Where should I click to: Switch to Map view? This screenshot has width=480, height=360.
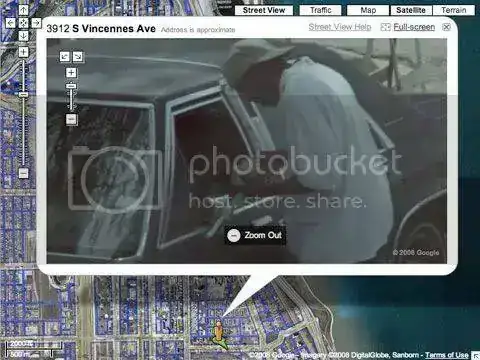pos(368,10)
